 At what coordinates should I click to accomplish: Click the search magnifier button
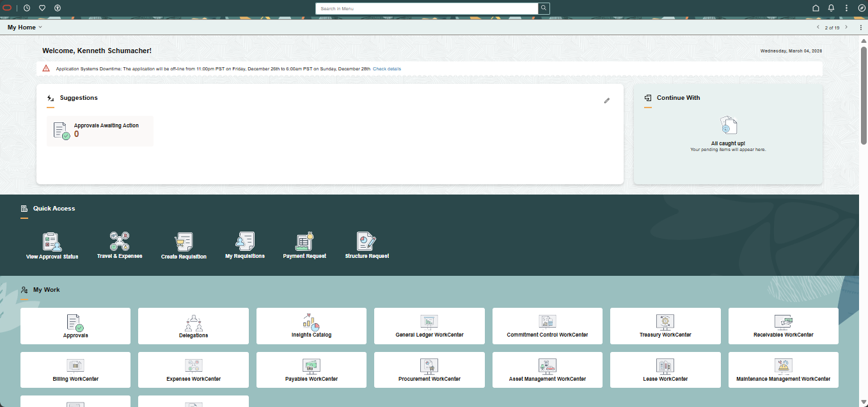544,8
